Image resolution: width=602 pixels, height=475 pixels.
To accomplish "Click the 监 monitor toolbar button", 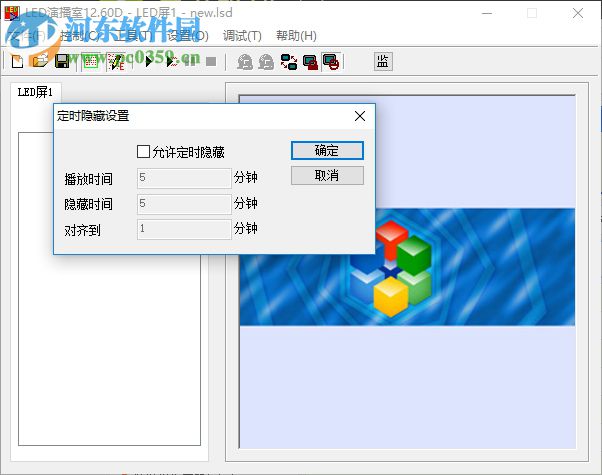I will click(383, 61).
